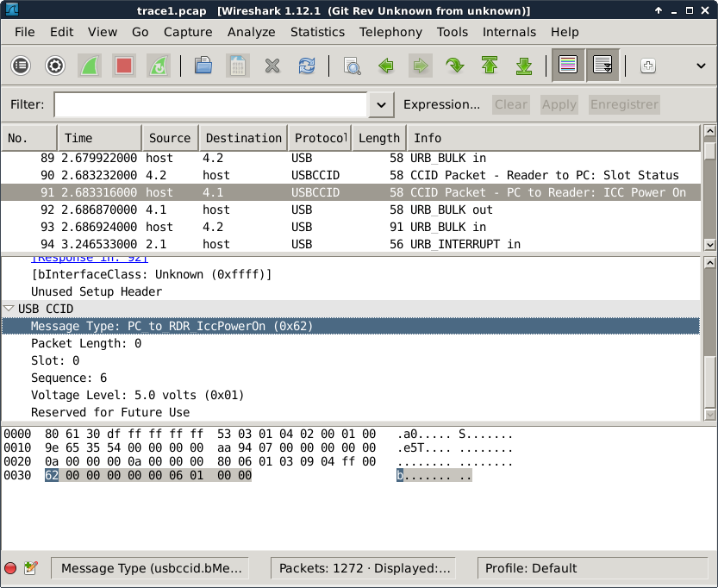Go forward in packet history arrow
The width and height of the screenshot is (718, 588).
(x=421, y=66)
